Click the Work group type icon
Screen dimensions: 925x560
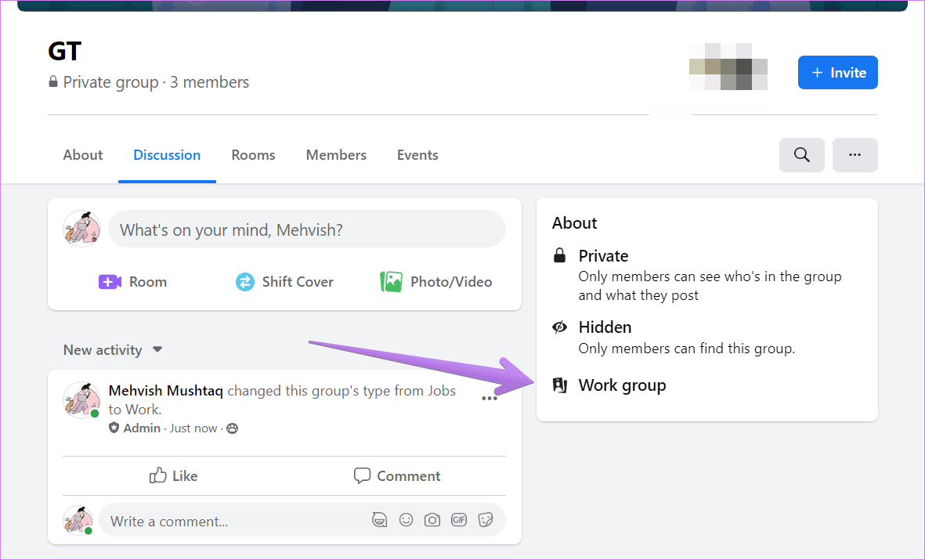[x=559, y=385]
